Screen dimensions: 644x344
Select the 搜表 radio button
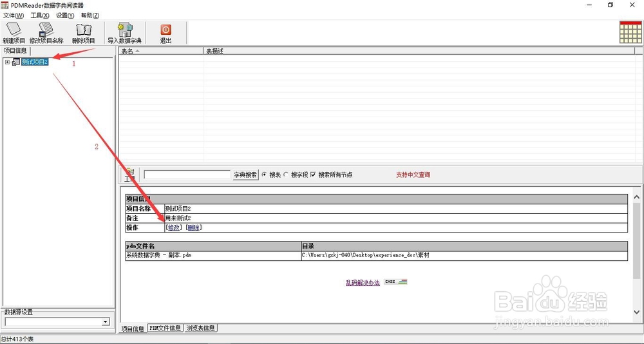[265, 175]
